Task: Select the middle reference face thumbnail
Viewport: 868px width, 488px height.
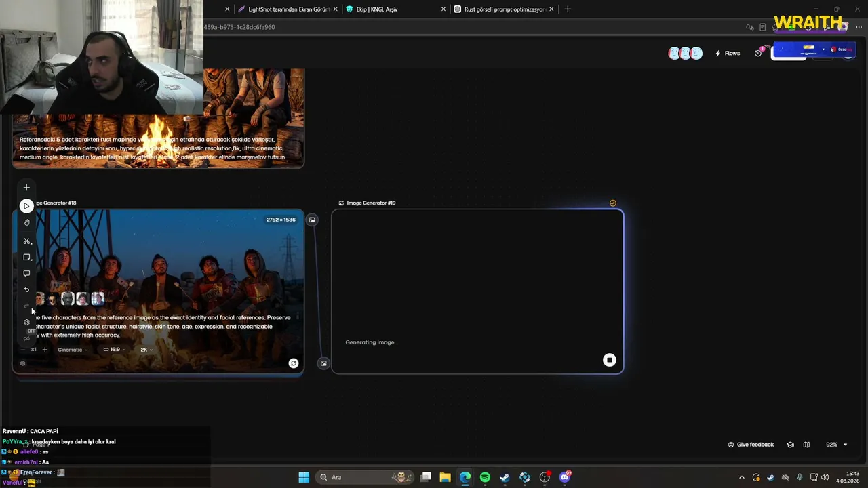Action: click(x=68, y=298)
